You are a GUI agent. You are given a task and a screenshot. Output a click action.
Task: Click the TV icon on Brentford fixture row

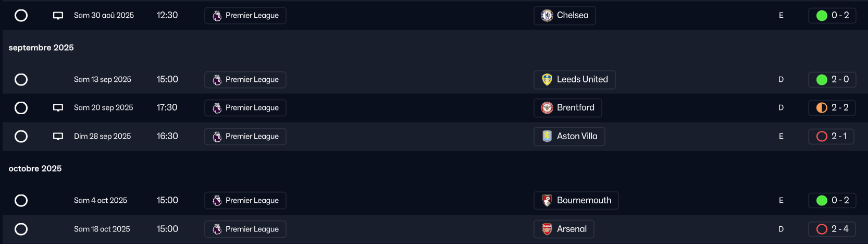coord(58,108)
